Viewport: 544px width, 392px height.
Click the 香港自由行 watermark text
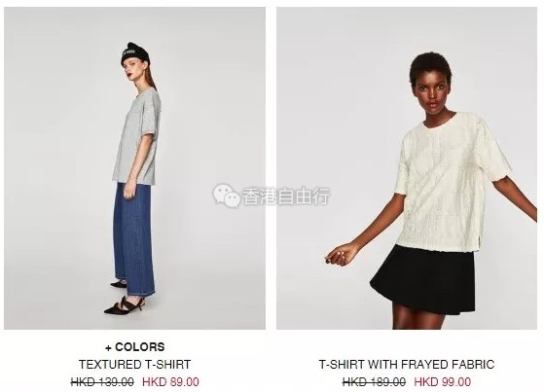coord(286,196)
